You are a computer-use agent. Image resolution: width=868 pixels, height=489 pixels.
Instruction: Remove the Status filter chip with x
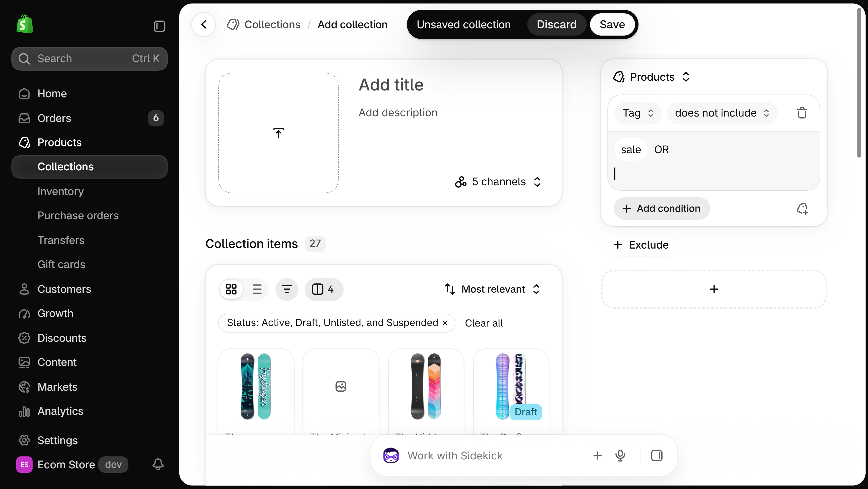tap(445, 323)
